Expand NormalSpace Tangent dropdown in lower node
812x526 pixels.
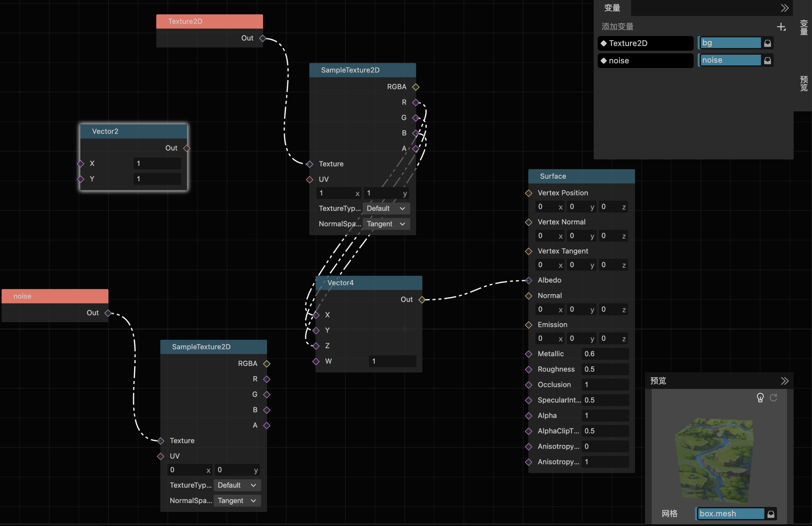click(x=237, y=501)
